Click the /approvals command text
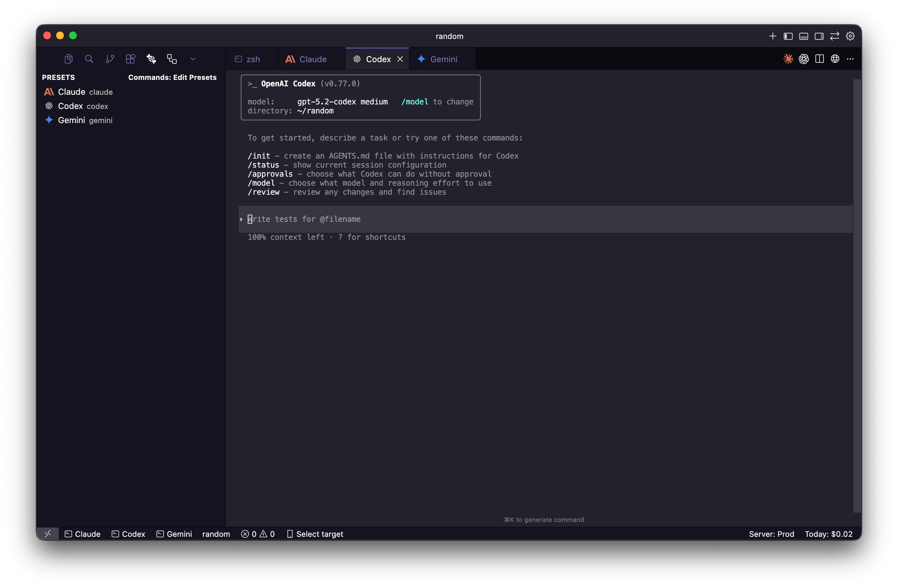Screen dimensions: 898x588 (270, 174)
